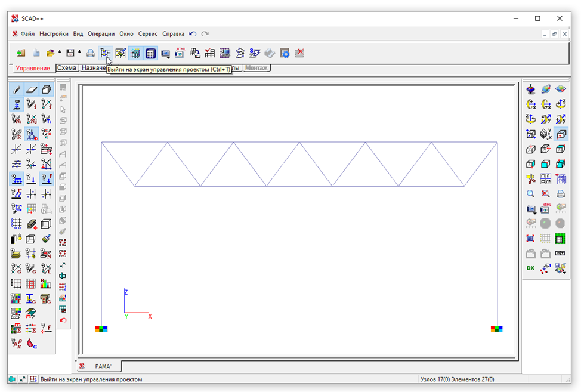581x392 pixels.
Task: Open the camera dropdown in the top toolbar
Action: tap(166, 54)
